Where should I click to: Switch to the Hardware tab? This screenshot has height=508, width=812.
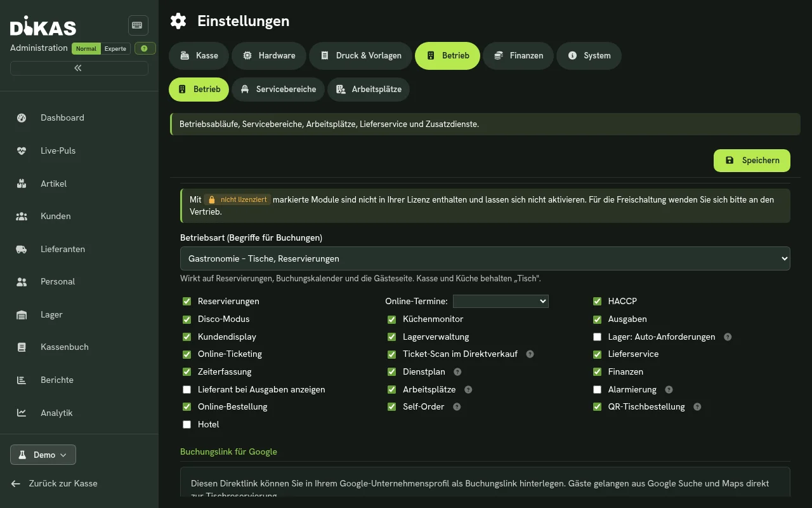269,56
